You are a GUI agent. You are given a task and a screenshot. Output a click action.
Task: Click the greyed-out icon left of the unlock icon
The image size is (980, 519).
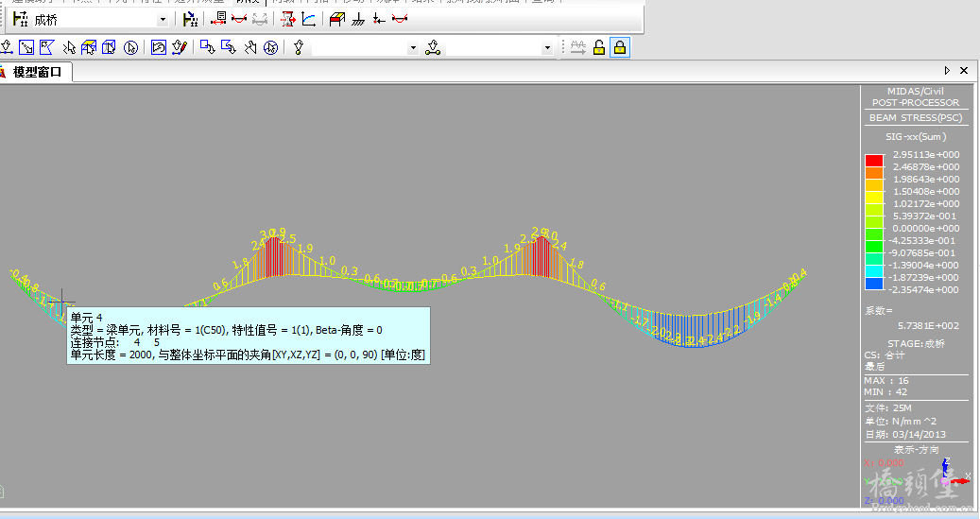coord(578,47)
